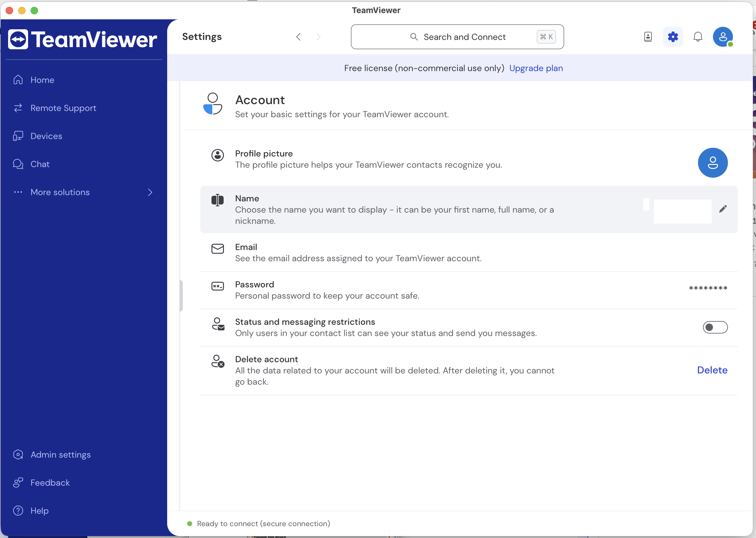Navigate back with the left arrow
Screen dimensions: 756x538
tap(298, 37)
